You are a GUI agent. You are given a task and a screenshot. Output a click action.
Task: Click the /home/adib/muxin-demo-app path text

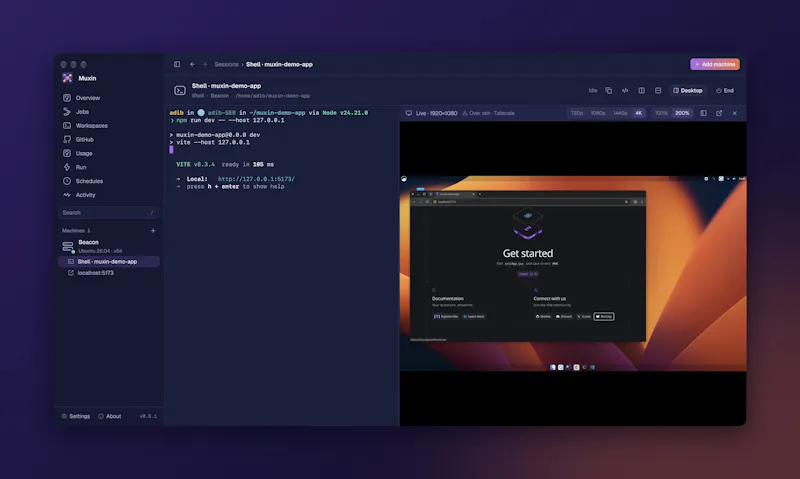click(x=272, y=96)
